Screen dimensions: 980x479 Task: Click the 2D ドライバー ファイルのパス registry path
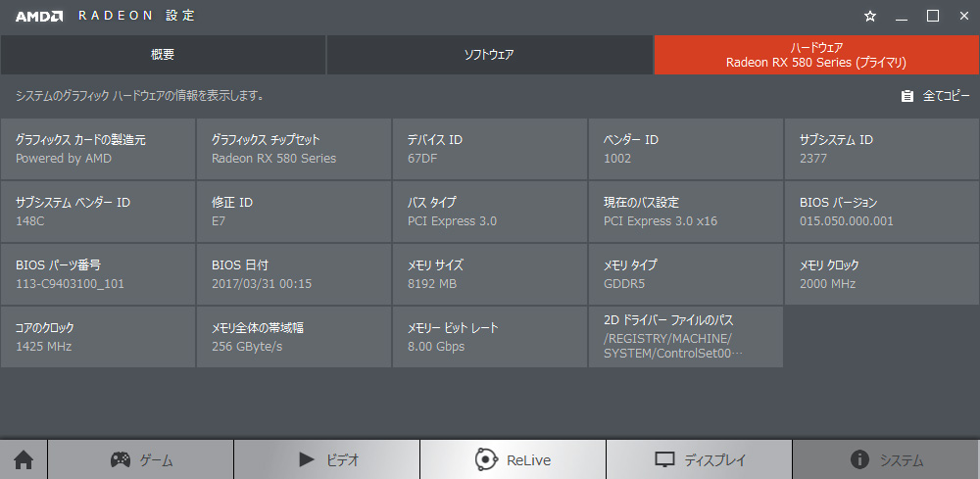click(674, 347)
